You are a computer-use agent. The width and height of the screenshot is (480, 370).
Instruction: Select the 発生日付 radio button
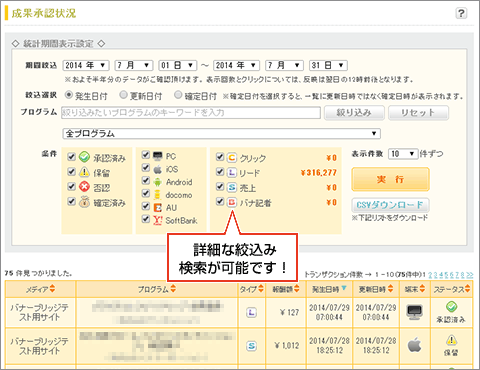coord(69,95)
